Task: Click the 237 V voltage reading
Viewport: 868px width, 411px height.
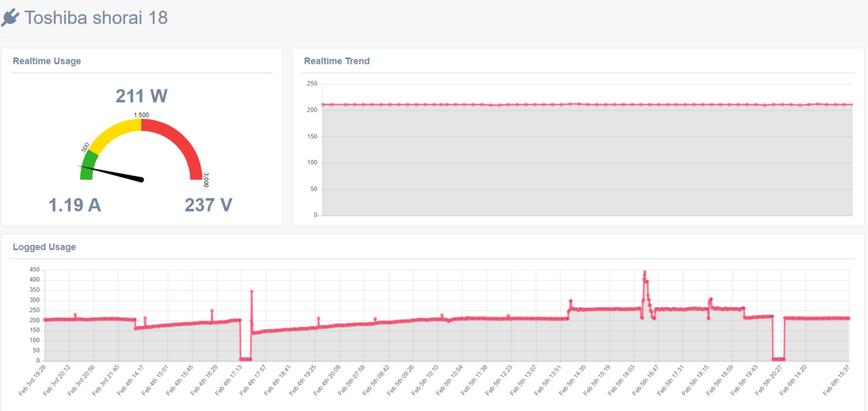Action: (208, 204)
